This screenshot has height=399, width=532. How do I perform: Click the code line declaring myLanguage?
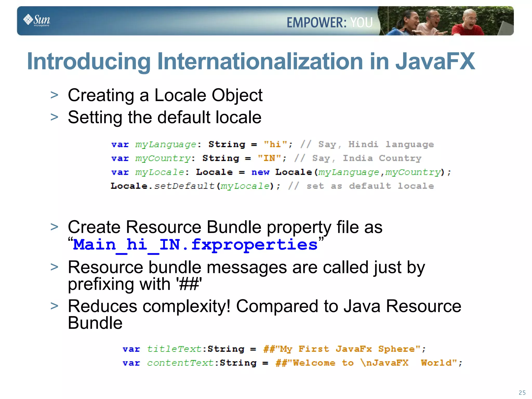[272, 144]
